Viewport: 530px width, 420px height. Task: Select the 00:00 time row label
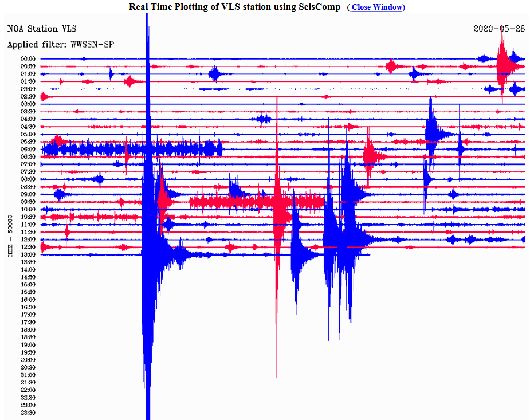click(x=29, y=59)
